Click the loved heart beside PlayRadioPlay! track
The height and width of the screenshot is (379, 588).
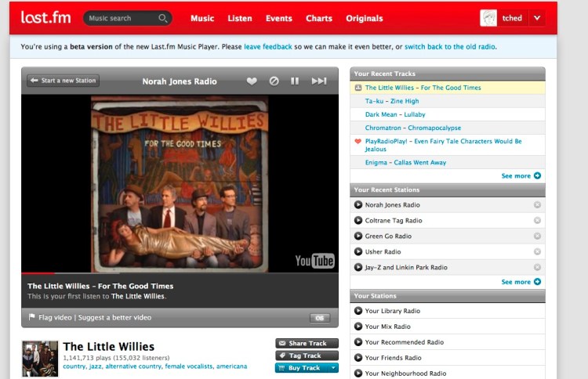point(358,141)
